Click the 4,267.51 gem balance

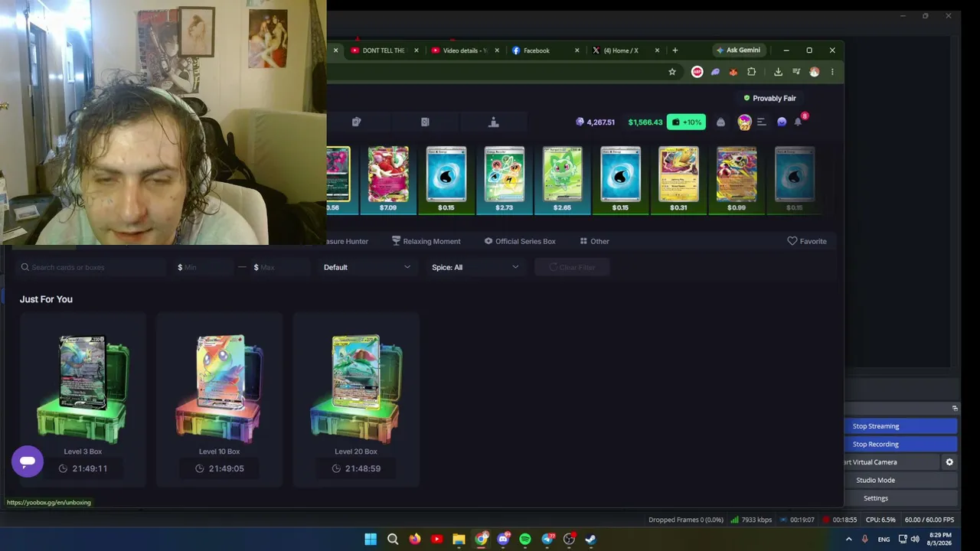[595, 122]
